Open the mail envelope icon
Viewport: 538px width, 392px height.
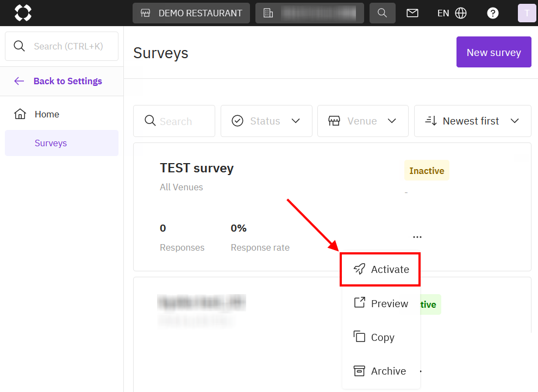pos(412,13)
